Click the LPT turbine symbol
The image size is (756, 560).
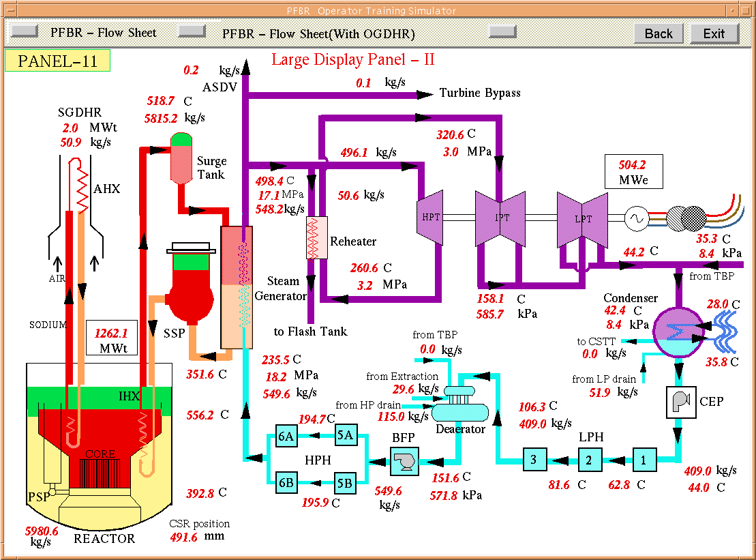pos(581,218)
